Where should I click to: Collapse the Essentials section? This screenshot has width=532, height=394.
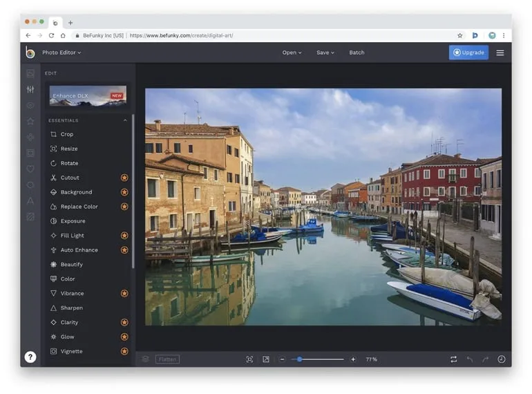pyautogui.click(x=125, y=120)
